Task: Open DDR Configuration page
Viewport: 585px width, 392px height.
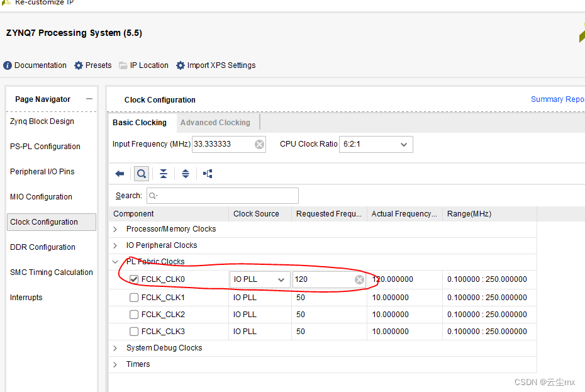Action: [43, 247]
